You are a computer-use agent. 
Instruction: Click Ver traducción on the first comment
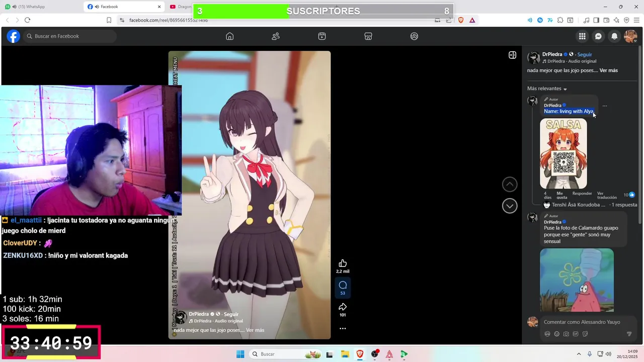(x=607, y=195)
